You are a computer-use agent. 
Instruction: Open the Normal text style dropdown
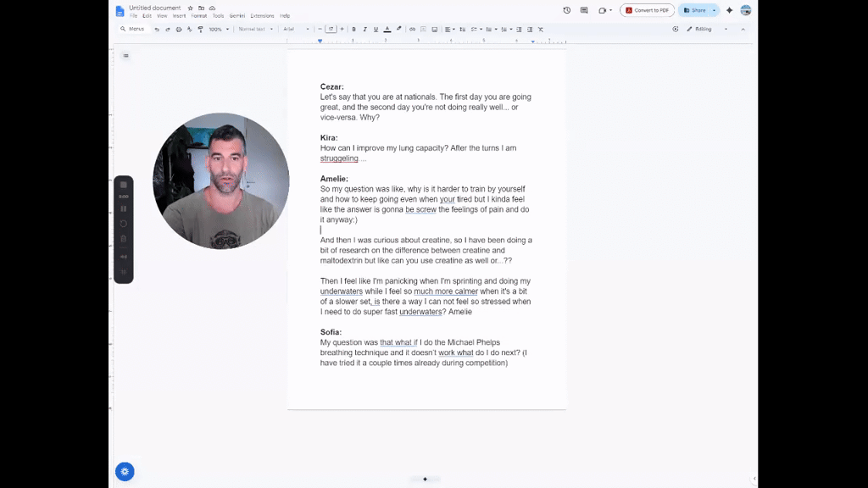(255, 30)
